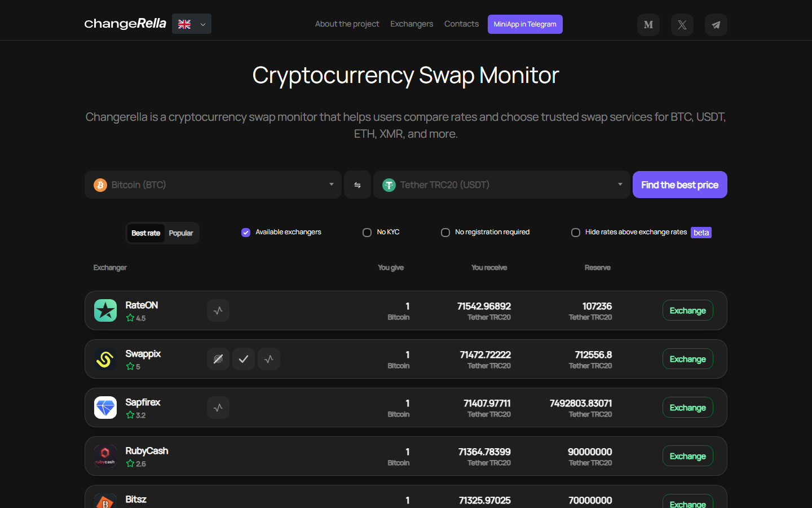The image size is (812, 508).
Task: Click reserve value 107236
Action: coord(597,306)
